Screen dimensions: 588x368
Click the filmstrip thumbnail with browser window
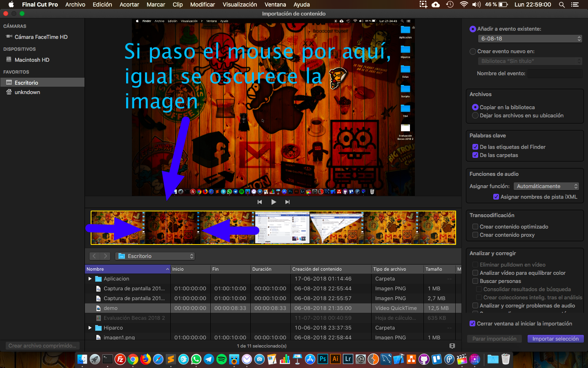(282, 228)
